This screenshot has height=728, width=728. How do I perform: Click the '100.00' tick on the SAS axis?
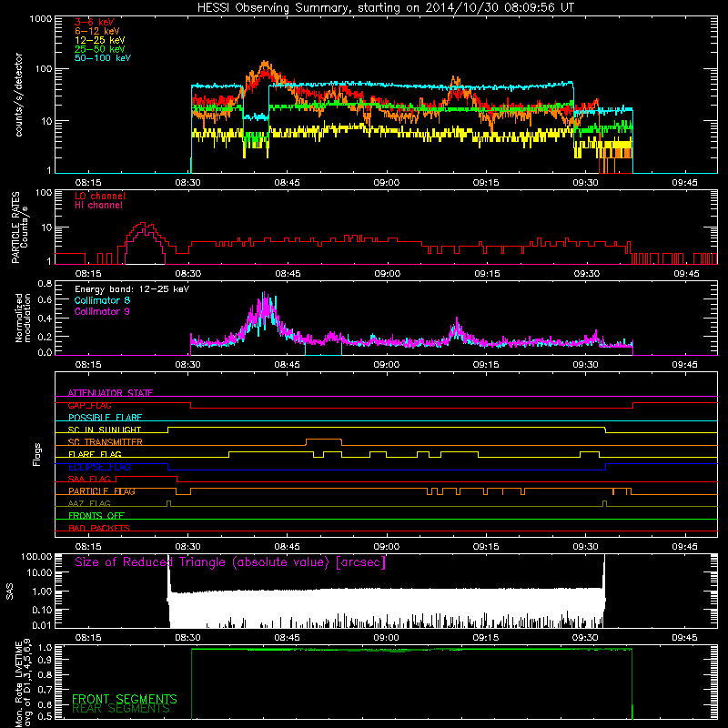click(x=36, y=556)
